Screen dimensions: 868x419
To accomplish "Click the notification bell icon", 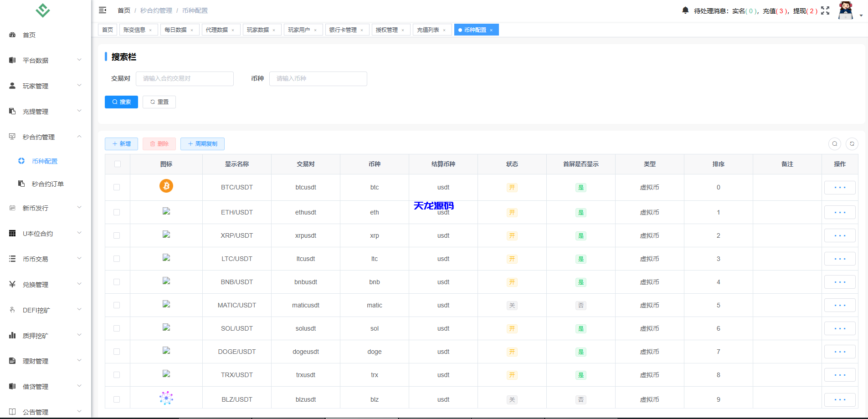I will [x=685, y=10].
